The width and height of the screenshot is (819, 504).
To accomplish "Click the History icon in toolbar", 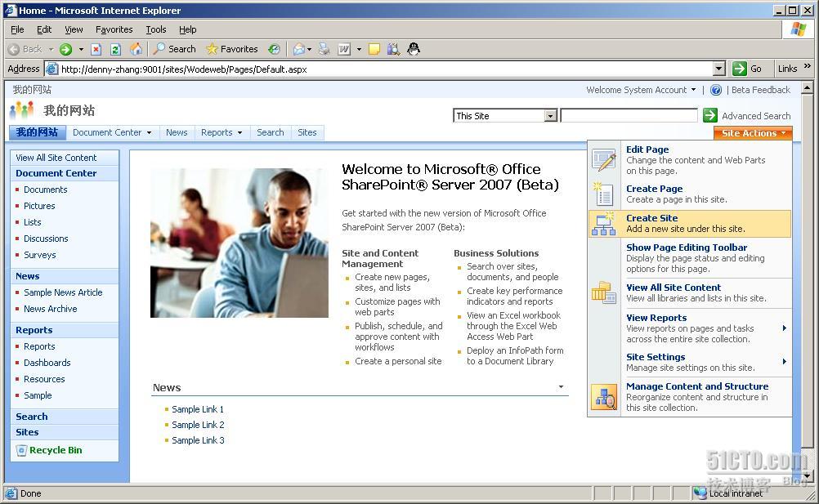I will click(x=274, y=49).
